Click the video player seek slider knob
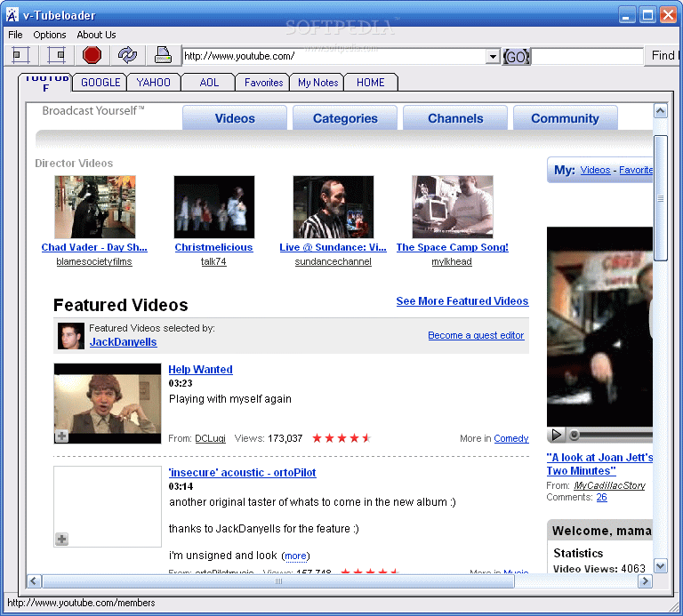Image resolution: width=683 pixels, height=616 pixels. point(575,435)
